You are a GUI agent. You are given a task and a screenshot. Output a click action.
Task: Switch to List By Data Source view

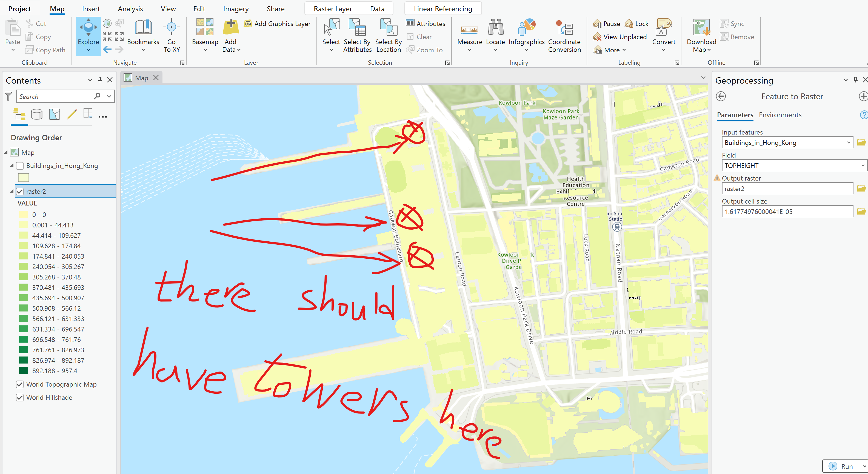(x=37, y=115)
